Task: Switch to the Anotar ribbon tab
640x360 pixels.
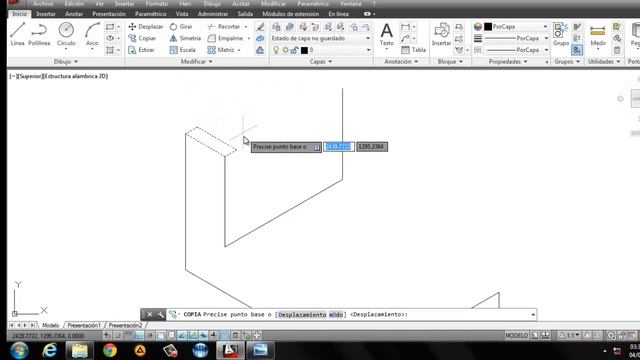Action: pyautogui.click(x=74, y=14)
